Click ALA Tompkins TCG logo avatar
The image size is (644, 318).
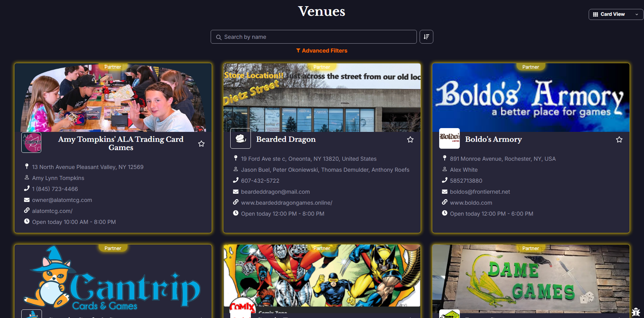pos(31,143)
